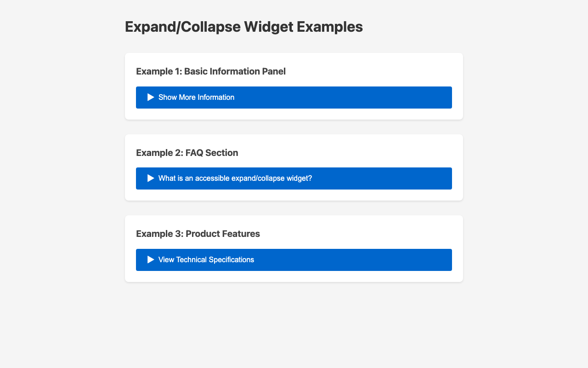Viewport: 588px width, 368px height.
Task: Select the 'What is an accessible expand/collapse widget?' text
Action: (x=235, y=178)
